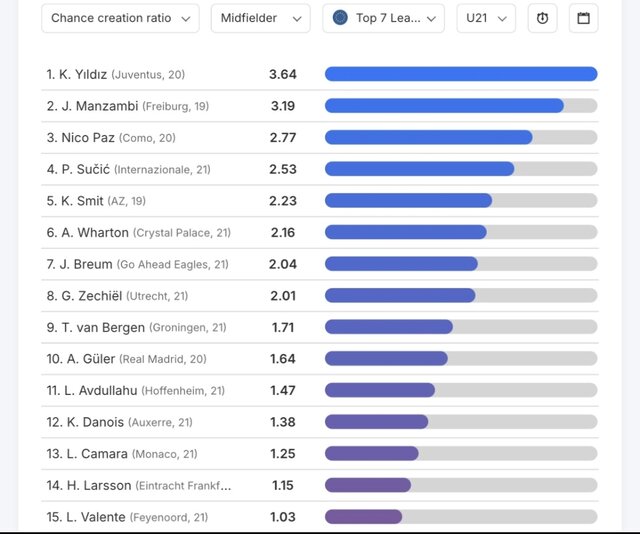Viewport: 640px width, 534px height.
Task: Select T. van Bergen row
Action: click(320, 327)
